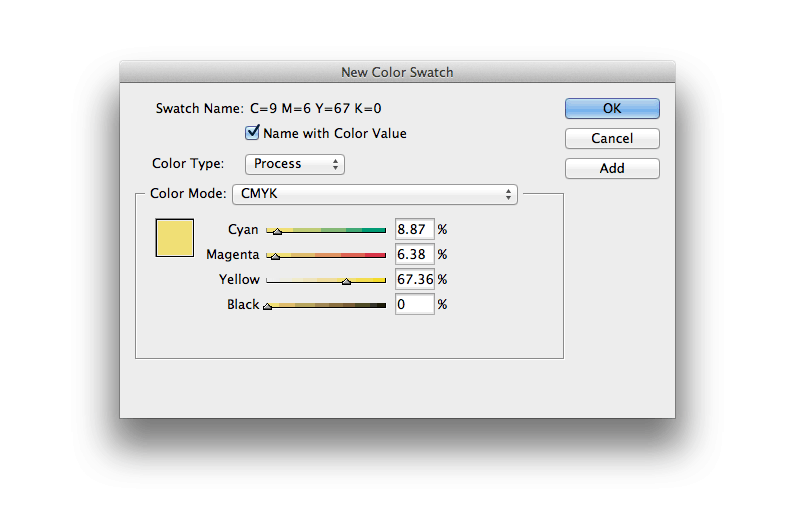Open the Color Mode CMYK dropdown

click(375, 194)
